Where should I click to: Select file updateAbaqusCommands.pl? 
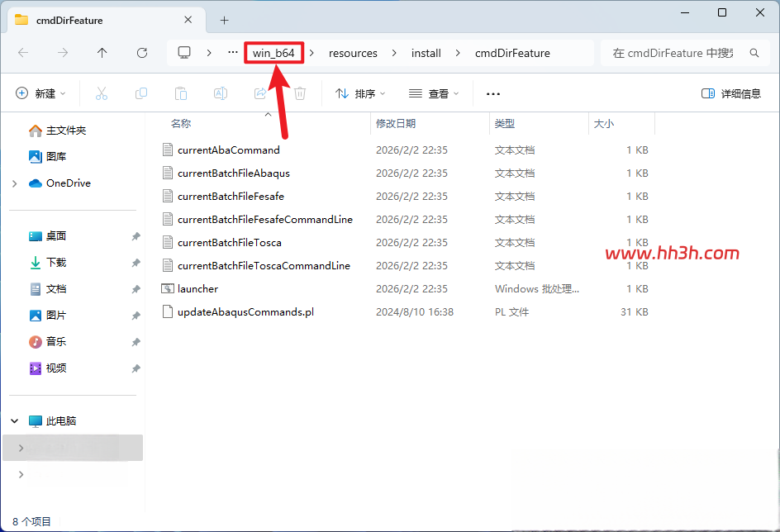tap(245, 312)
